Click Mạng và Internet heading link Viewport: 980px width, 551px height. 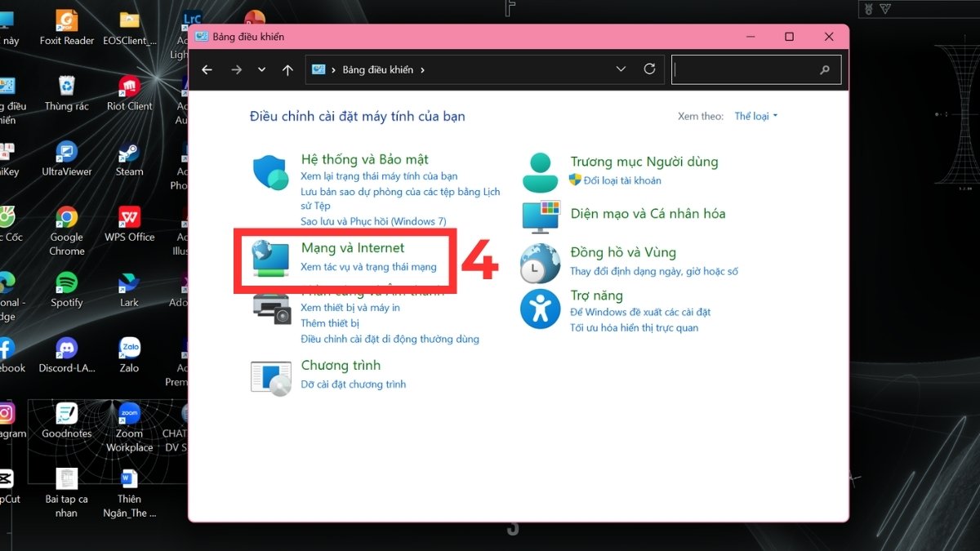point(353,247)
